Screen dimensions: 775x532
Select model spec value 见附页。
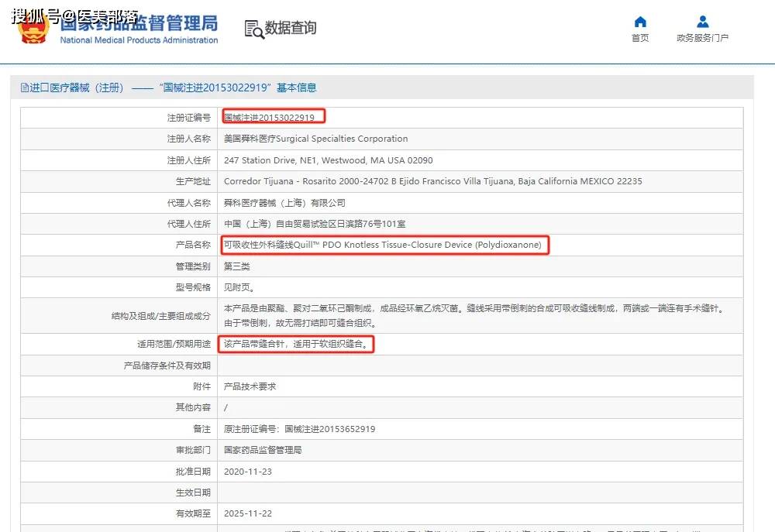(x=239, y=287)
